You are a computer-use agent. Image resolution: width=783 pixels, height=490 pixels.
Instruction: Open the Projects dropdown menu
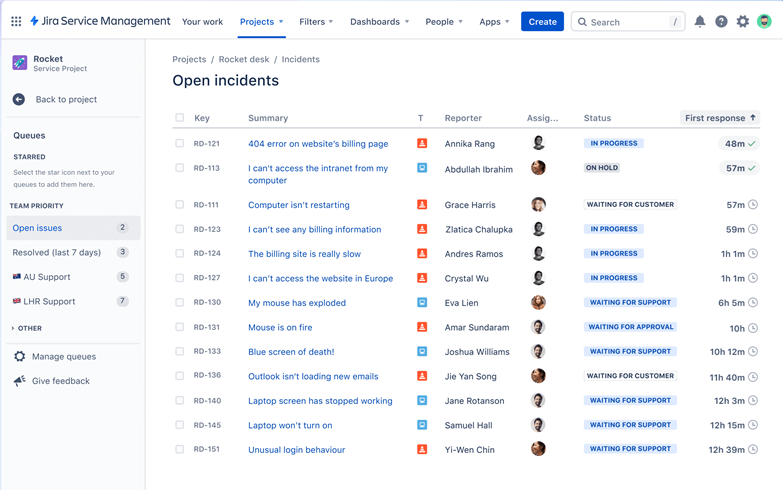pyautogui.click(x=261, y=21)
